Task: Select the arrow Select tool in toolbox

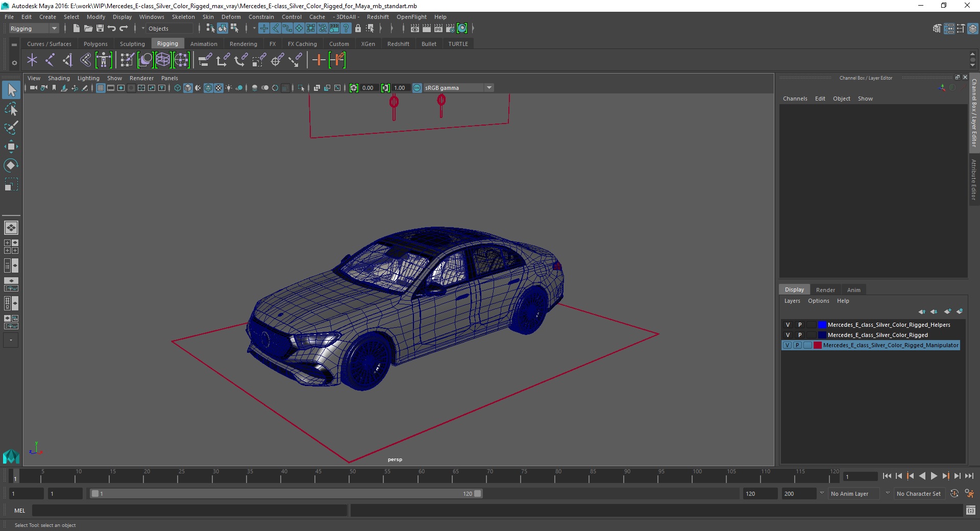Action: click(x=11, y=90)
